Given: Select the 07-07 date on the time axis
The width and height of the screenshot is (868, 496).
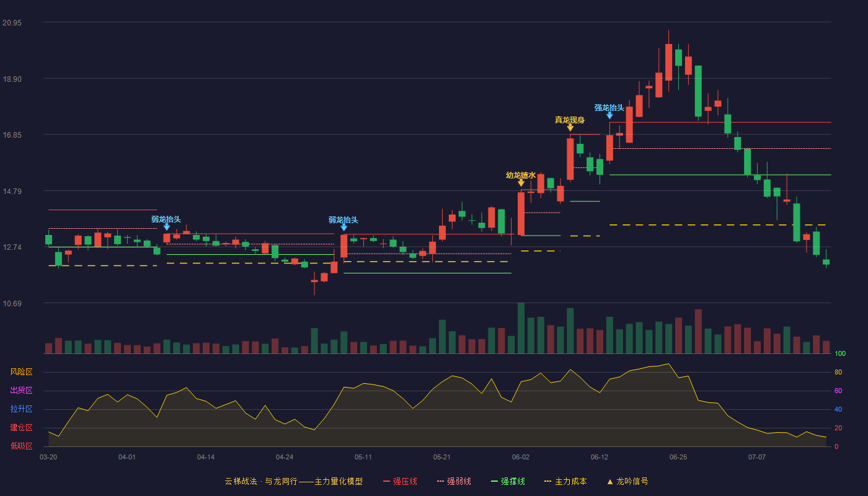Looking at the screenshot, I should pos(757,457).
